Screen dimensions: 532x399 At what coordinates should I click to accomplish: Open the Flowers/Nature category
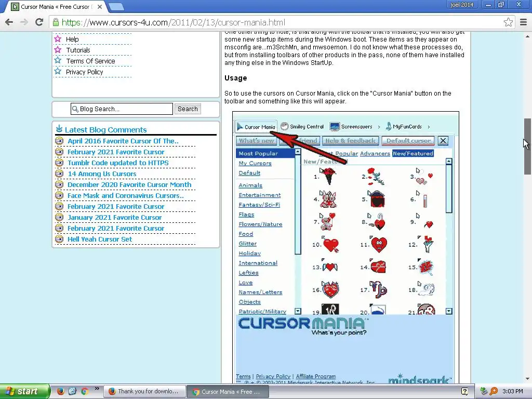tap(260, 224)
